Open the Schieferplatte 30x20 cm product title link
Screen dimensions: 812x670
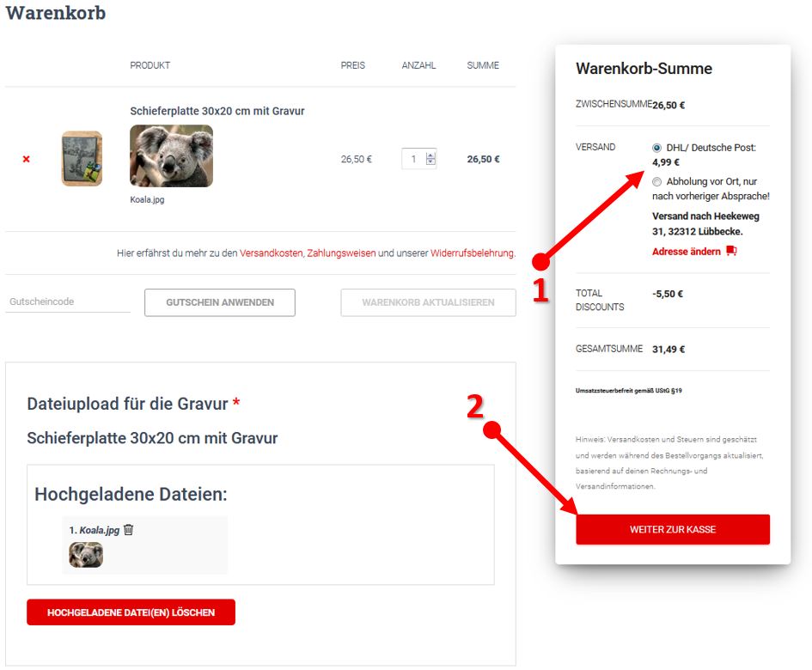(x=217, y=111)
